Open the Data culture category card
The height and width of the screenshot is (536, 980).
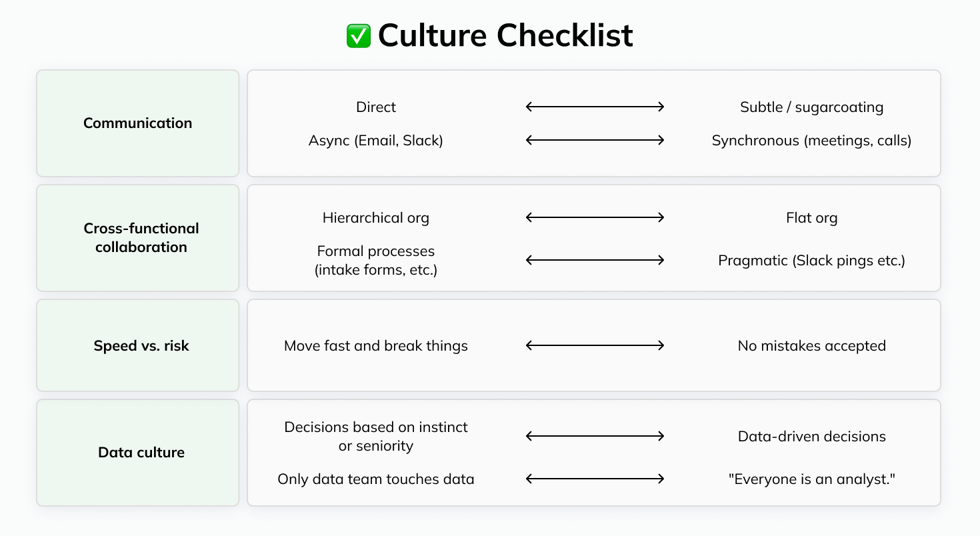[138, 453]
